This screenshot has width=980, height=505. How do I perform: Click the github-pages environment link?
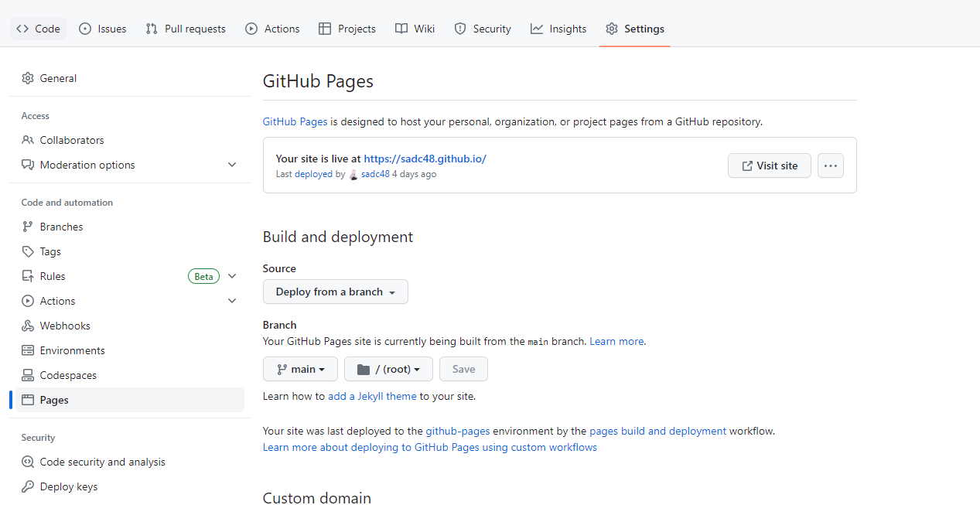[x=458, y=431]
